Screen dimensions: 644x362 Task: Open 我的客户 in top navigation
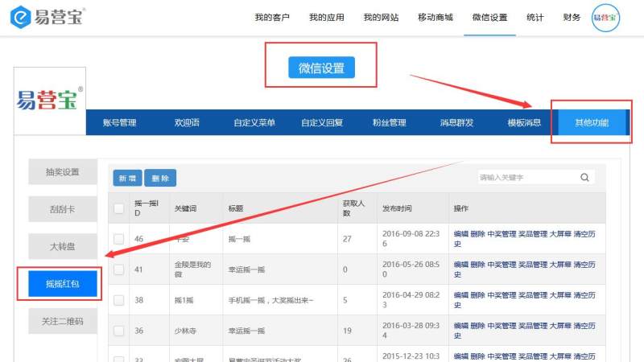point(272,17)
